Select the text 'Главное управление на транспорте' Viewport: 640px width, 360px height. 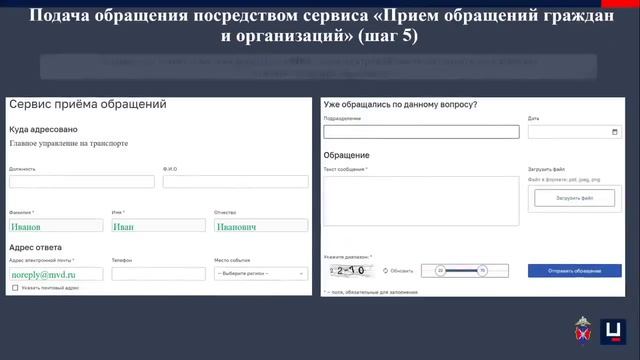(69, 143)
